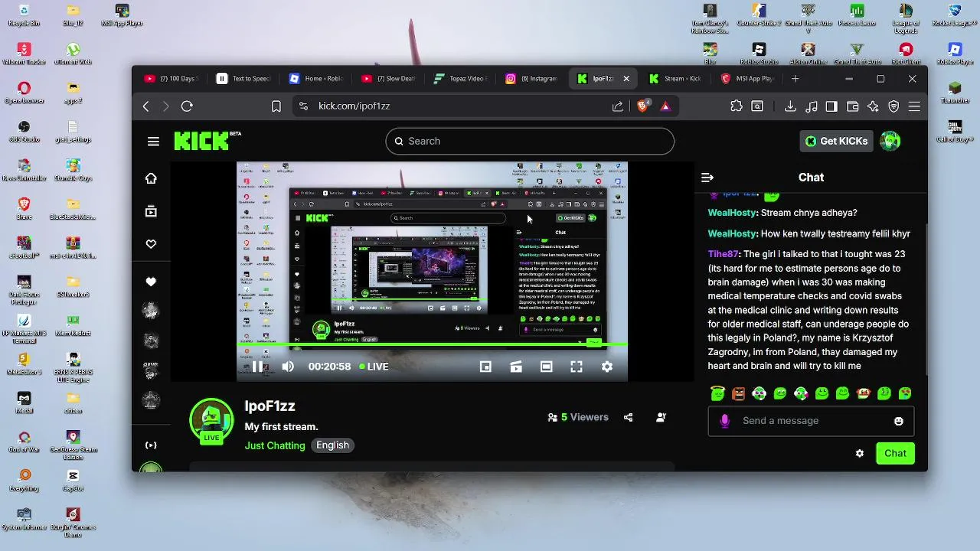
Task: Click WealHosty username on first message
Action: [x=732, y=213]
